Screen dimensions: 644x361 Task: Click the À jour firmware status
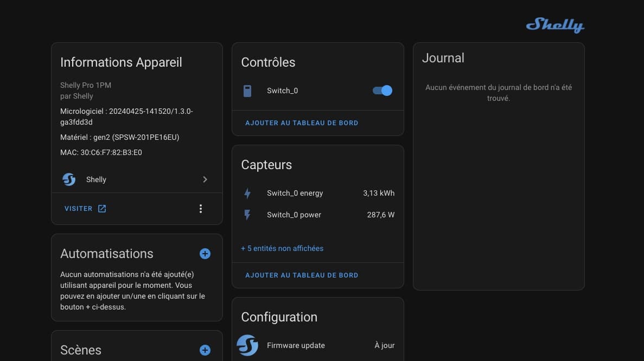tap(385, 345)
